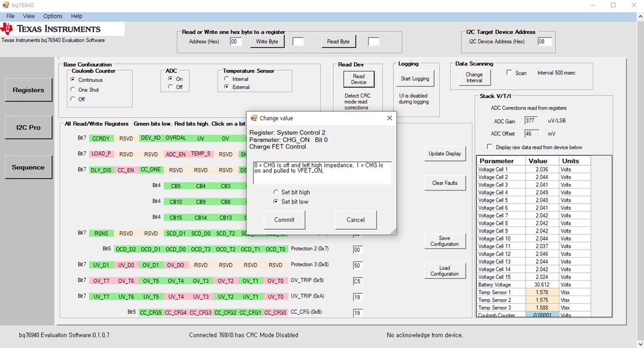This screenshot has height=348, width=644.
Task: Toggle the UV_T4 bit
Action: [x=176, y=297]
